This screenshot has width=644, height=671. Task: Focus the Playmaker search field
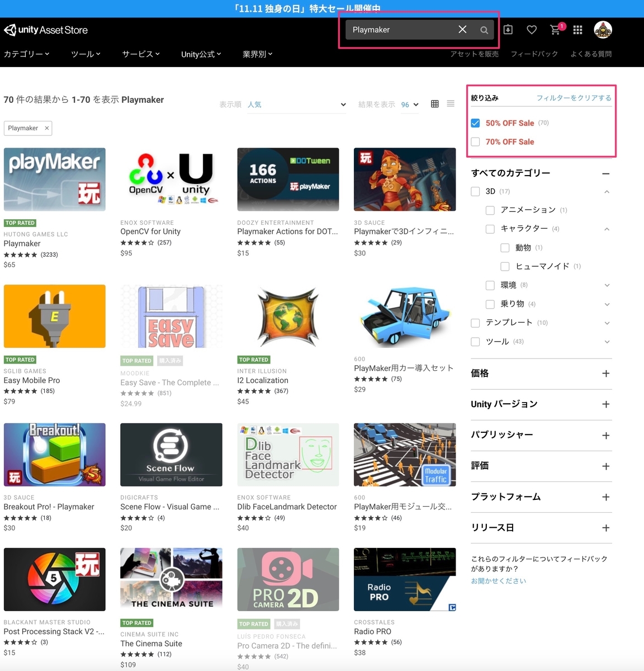tap(400, 30)
